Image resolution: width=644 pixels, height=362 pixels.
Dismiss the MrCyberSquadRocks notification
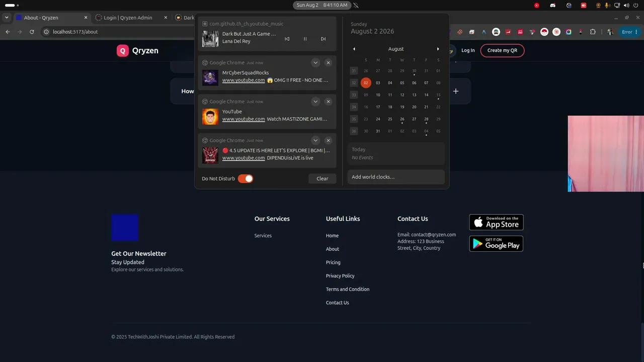pos(328,63)
